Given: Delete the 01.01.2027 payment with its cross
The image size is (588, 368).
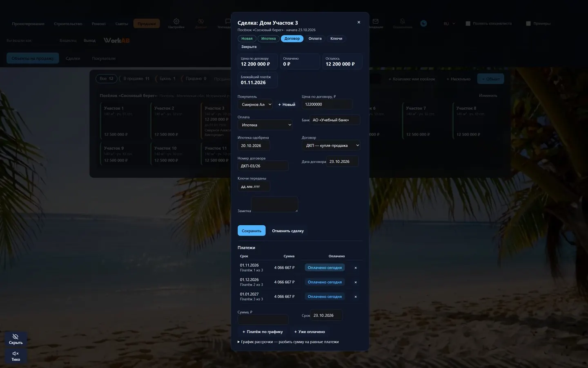Looking at the screenshot, I should (356, 296).
